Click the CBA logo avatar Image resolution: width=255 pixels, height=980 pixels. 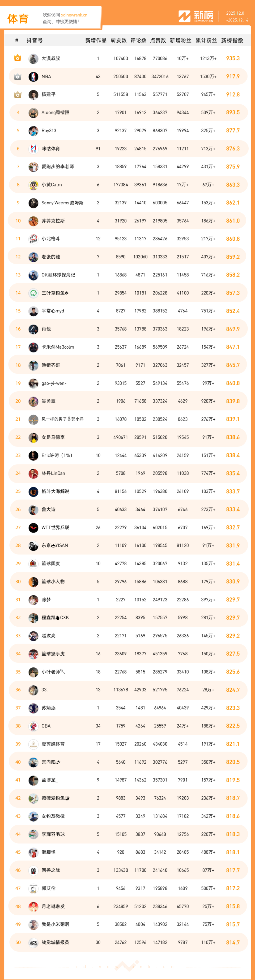(34, 726)
